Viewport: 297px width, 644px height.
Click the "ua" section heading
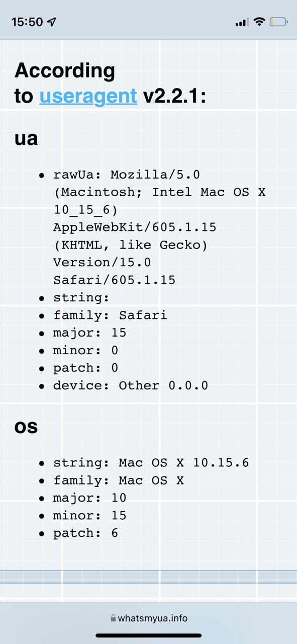[26, 138]
